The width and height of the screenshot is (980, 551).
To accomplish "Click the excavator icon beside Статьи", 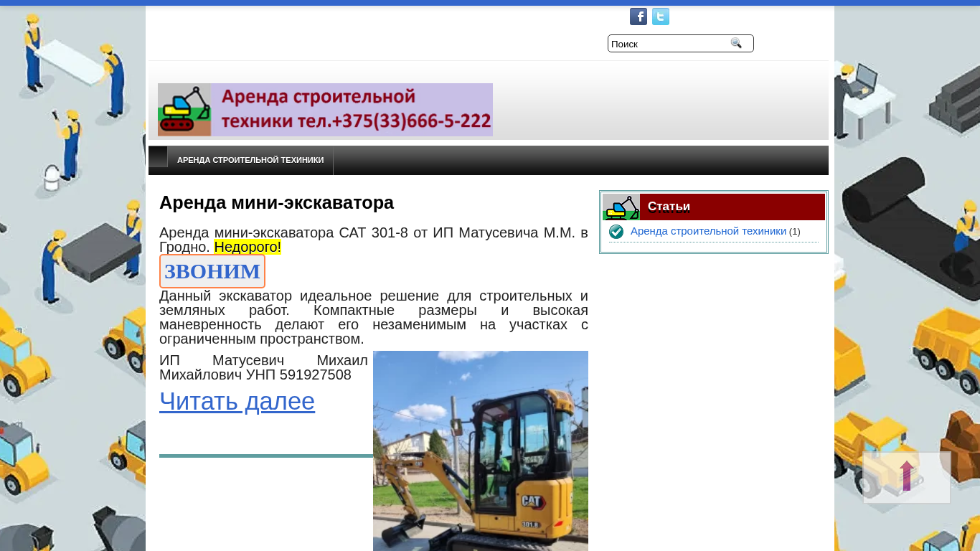I will pos(621,207).
